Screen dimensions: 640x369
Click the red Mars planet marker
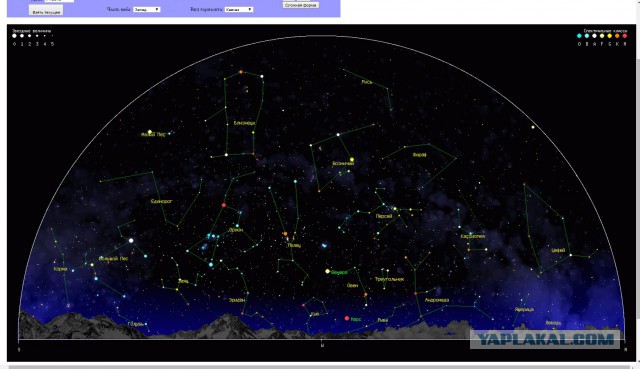pyautogui.click(x=347, y=318)
